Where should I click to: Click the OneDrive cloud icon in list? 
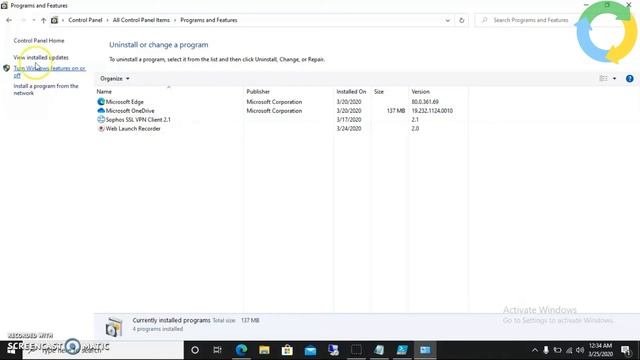pyautogui.click(x=101, y=111)
